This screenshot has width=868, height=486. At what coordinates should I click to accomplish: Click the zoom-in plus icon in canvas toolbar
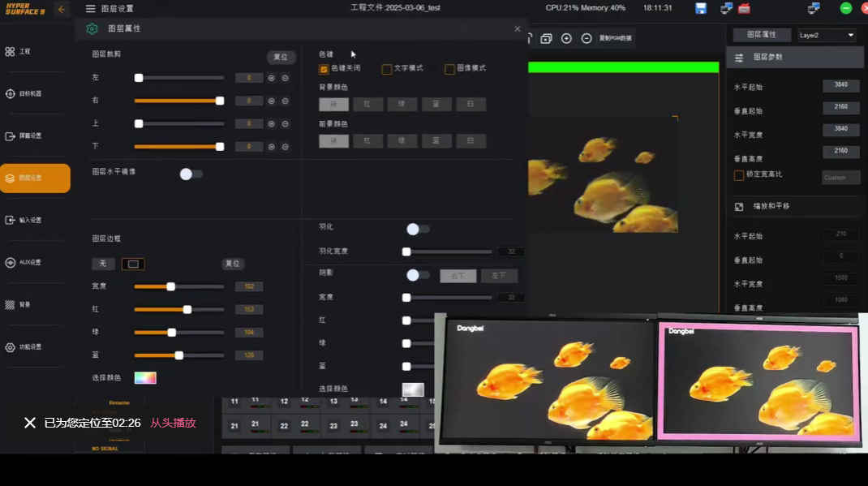click(566, 38)
